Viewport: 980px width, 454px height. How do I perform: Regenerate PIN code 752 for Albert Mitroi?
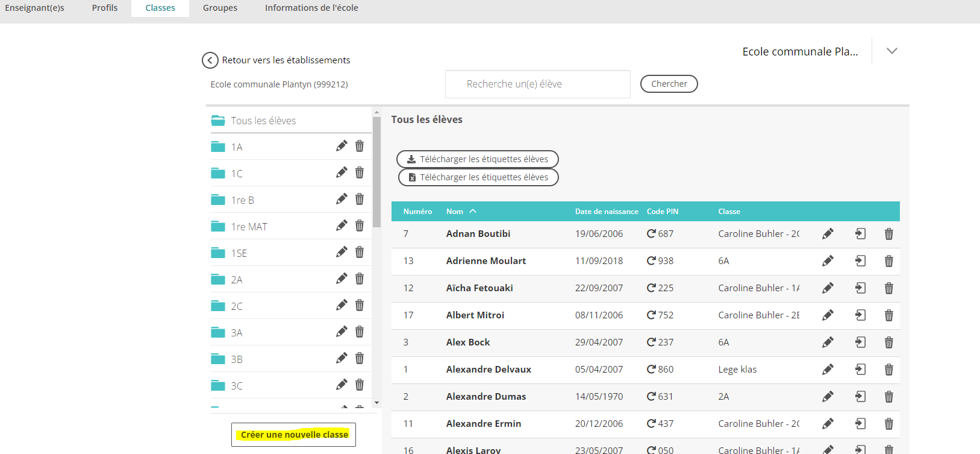tap(651, 315)
